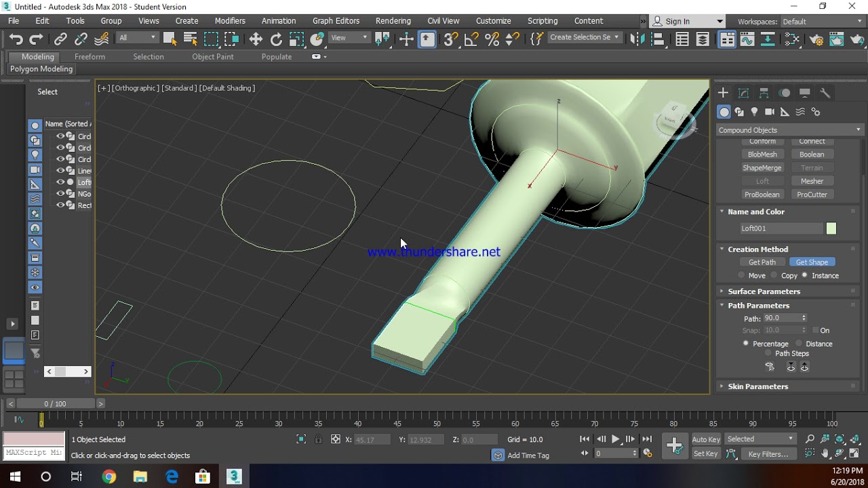Open the Graph Editors menu

pos(336,21)
